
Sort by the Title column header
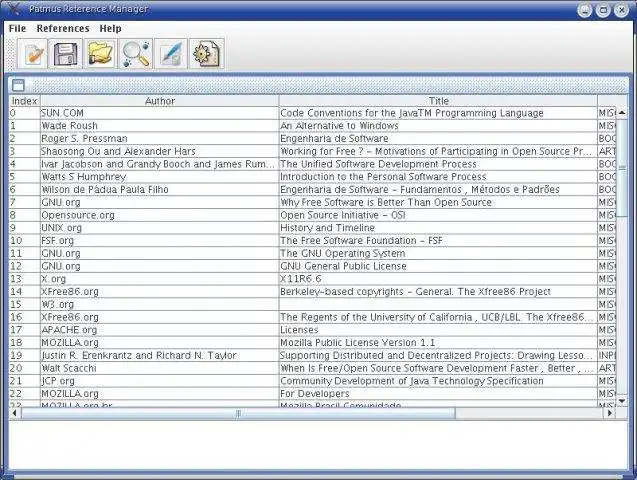[439, 101]
